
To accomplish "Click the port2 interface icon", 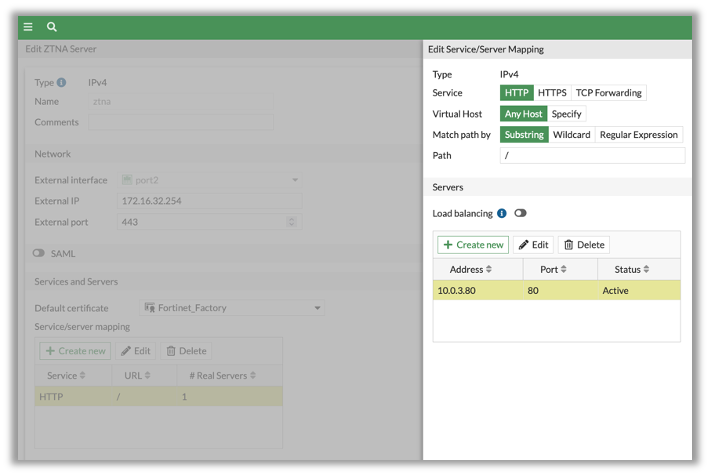I will click(127, 180).
